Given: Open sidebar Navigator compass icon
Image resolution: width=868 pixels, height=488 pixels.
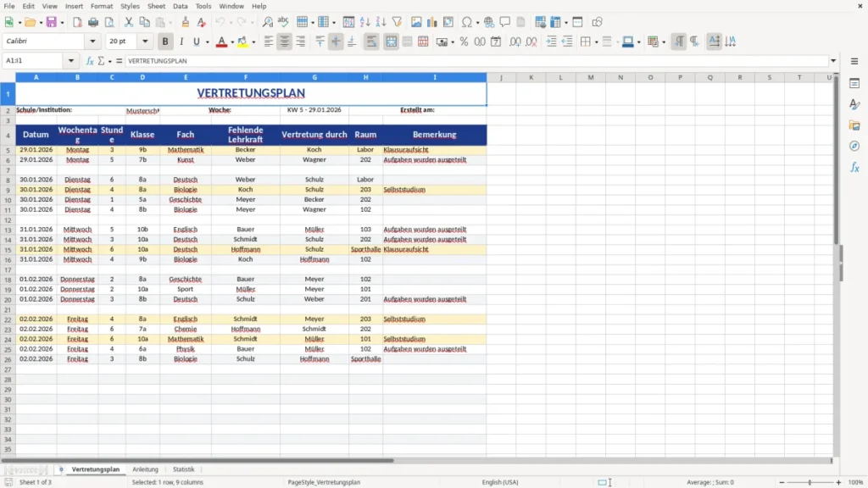Looking at the screenshot, I should (854, 146).
